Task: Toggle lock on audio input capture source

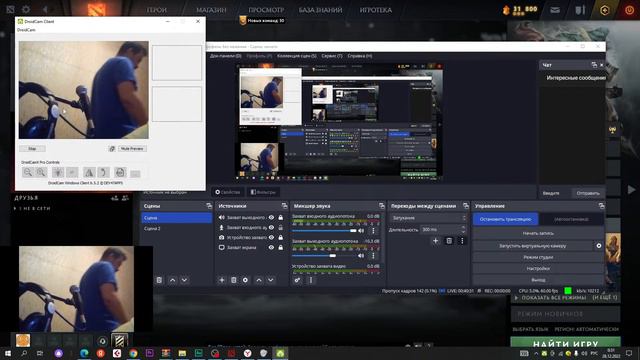Action: coord(281,227)
